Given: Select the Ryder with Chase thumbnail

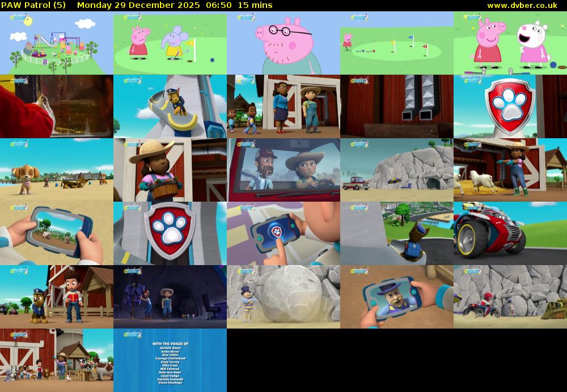Looking at the screenshot, I should 57,296.
